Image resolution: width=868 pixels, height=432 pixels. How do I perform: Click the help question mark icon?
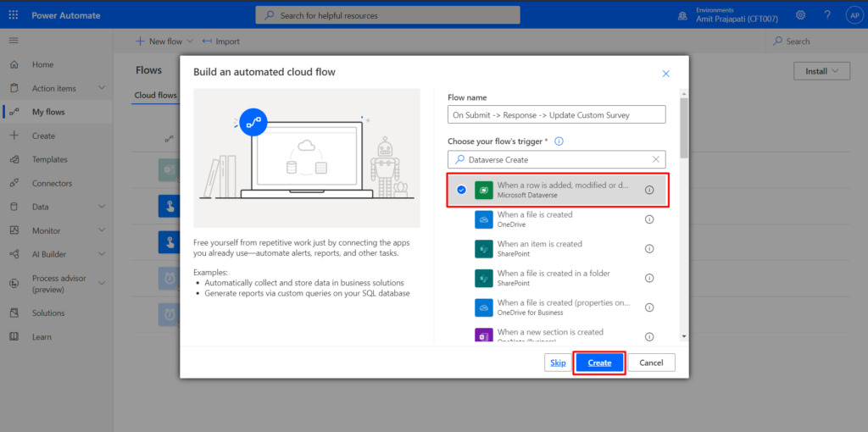click(x=827, y=15)
